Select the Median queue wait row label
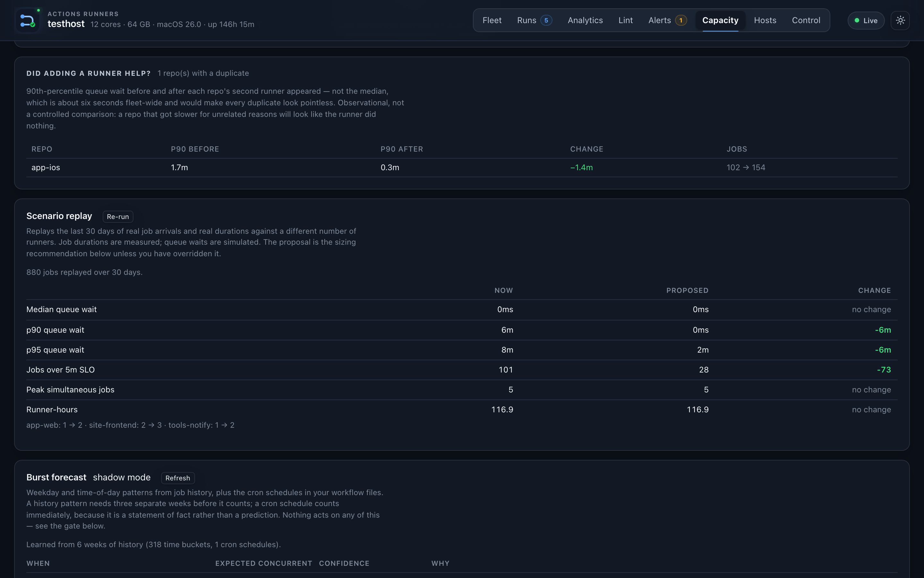924x578 pixels. pyautogui.click(x=62, y=310)
